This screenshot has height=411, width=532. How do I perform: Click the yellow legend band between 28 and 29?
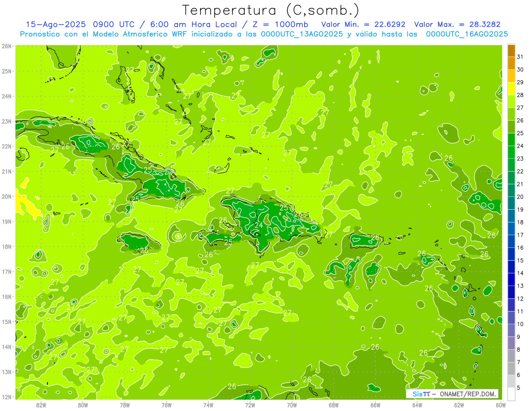[511, 89]
